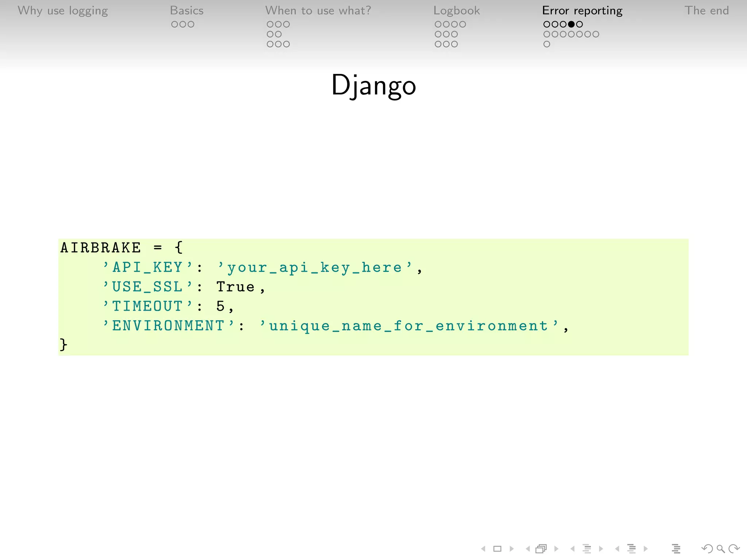This screenshot has width=747, height=560.
Task: Go to previous slide arrow
Action: [483, 549]
